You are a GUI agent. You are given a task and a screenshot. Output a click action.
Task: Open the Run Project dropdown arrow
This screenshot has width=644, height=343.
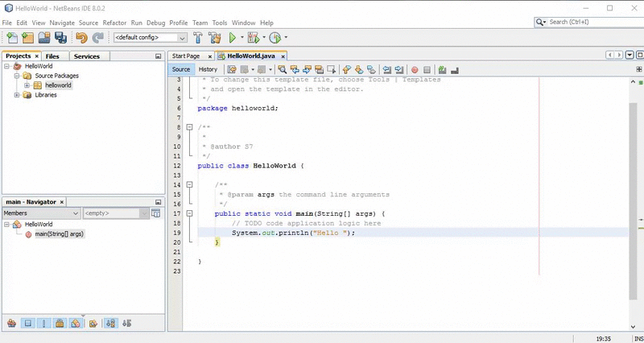coord(242,37)
